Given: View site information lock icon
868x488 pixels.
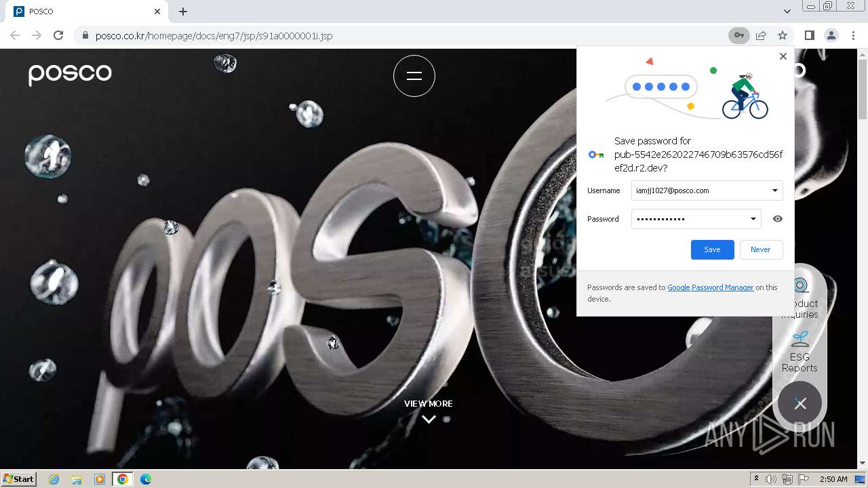Looking at the screenshot, I should [x=85, y=35].
